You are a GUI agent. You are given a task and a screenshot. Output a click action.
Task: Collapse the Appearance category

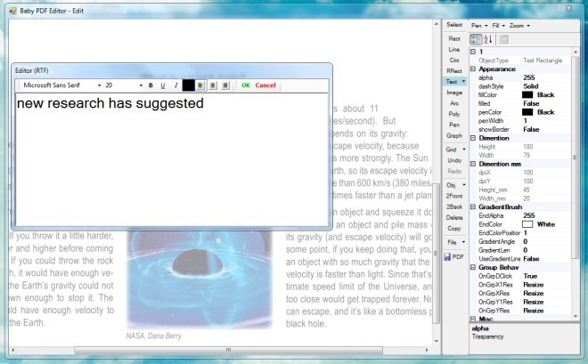point(473,69)
